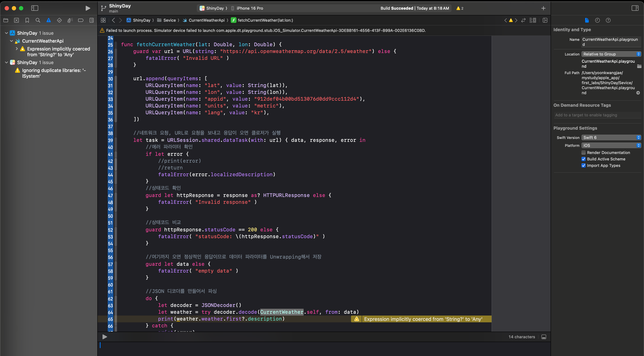Click line number 39 in the gutter
This screenshot has height=356, width=644.
[x=110, y=140]
